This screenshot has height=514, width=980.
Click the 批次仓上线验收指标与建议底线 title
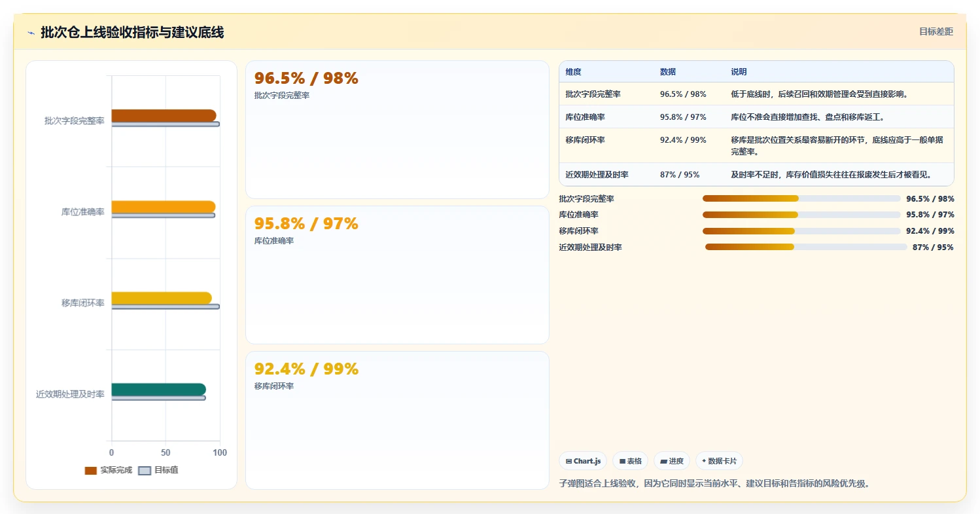132,32
